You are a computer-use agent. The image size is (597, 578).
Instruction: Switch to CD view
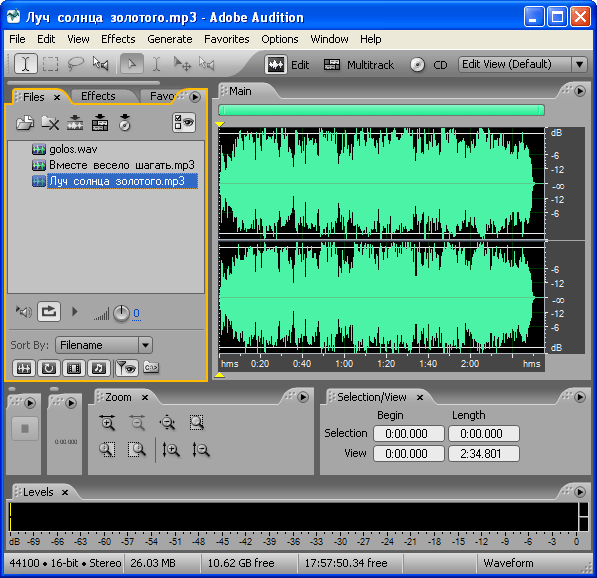[429, 65]
